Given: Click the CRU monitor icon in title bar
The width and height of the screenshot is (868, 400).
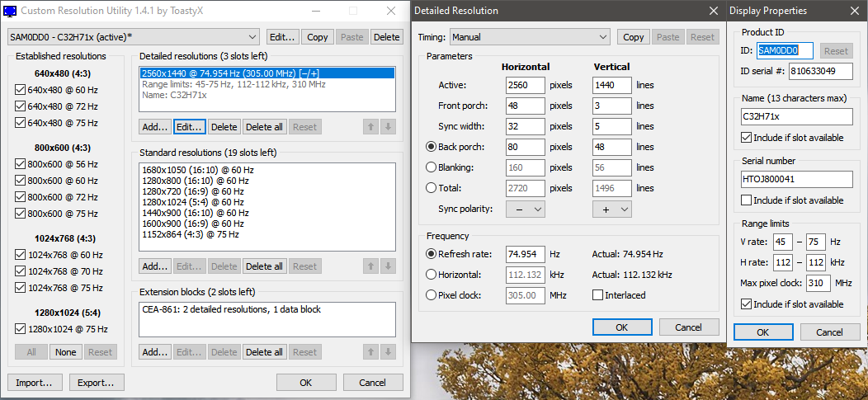Looking at the screenshot, I should 12,12.
